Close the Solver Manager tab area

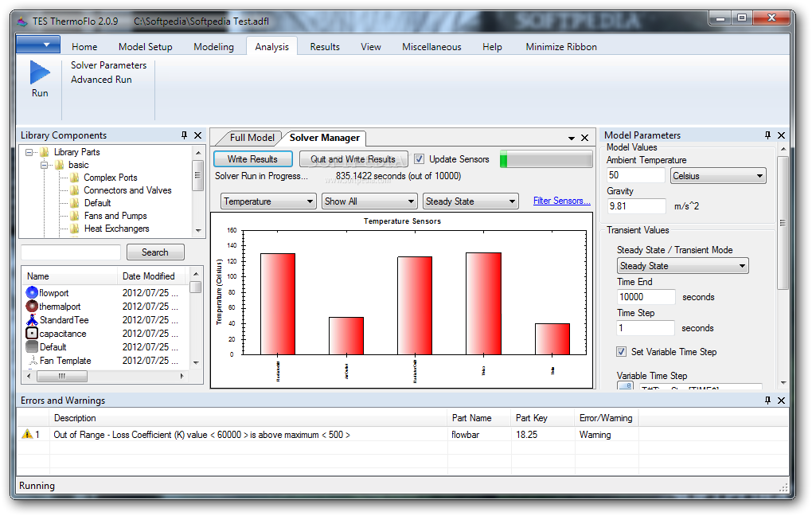584,138
